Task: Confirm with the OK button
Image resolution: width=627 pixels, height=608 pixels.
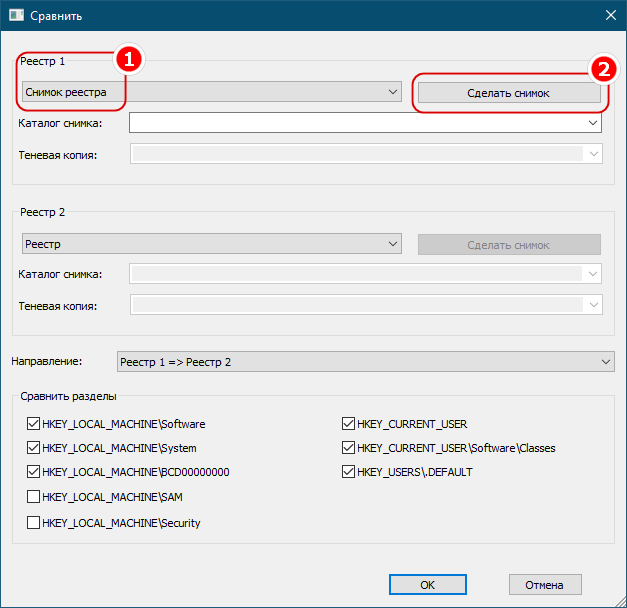Action: click(x=427, y=585)
